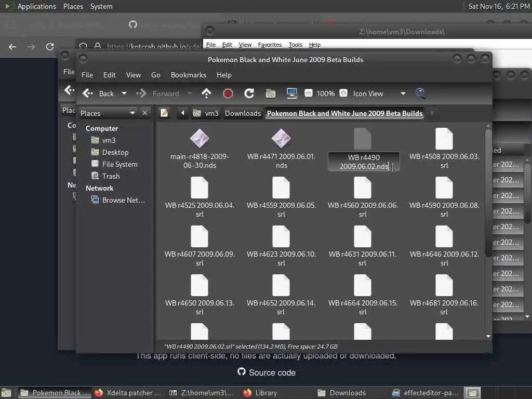Open the Icon View mode dropdown
This screenshot has width=532, height=399.
pos(379,94)
